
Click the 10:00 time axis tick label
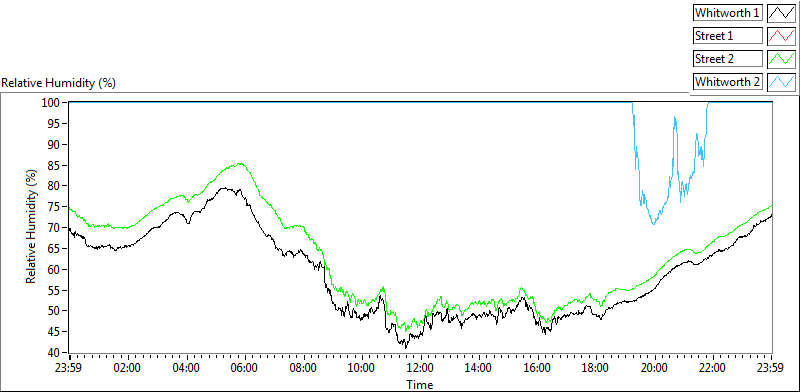pyautogui.click(x=362, y=368)
